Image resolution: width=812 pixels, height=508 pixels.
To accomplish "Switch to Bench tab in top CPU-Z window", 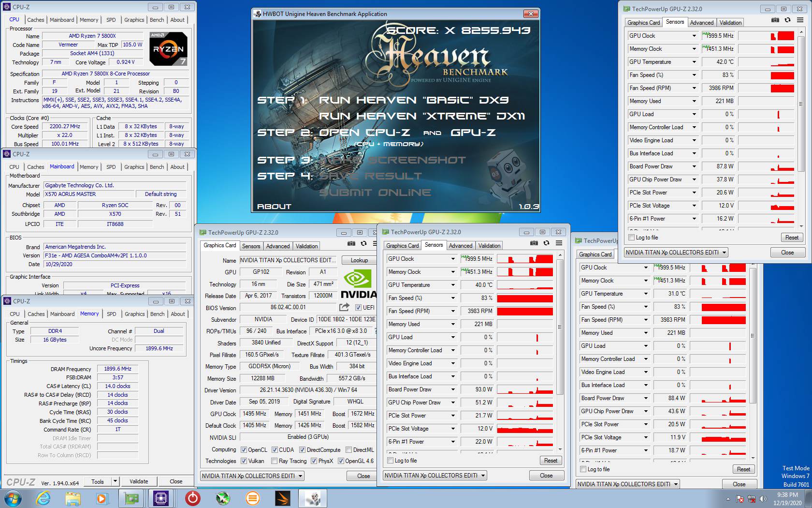I will coord(157,20).
